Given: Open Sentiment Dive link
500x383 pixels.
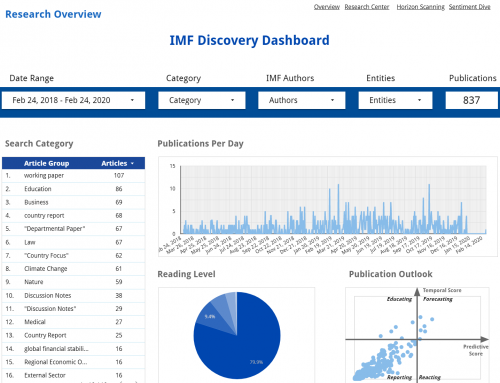Looking at the screenshot, I should point(469,7).
